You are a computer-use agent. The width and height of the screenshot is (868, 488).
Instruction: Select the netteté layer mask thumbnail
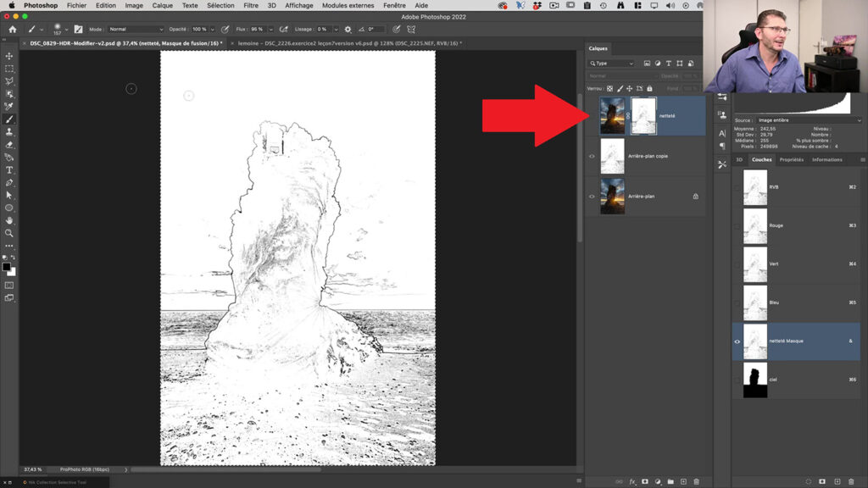644,116
